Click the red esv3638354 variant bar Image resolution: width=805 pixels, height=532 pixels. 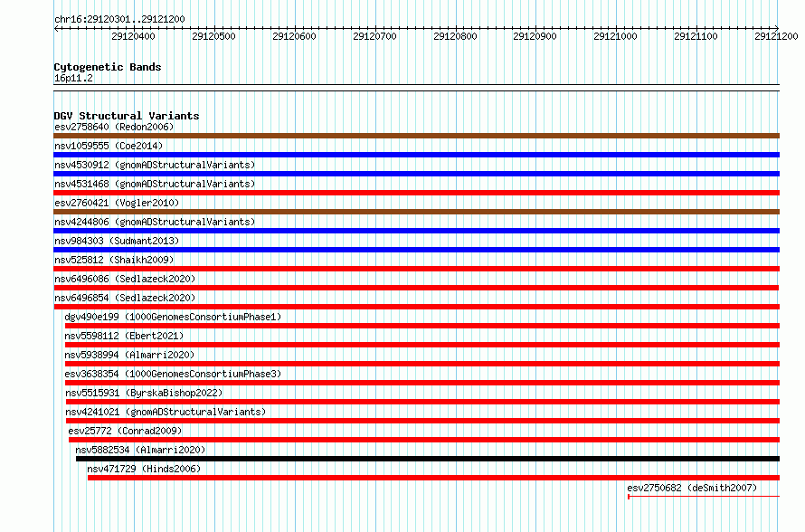422,383
